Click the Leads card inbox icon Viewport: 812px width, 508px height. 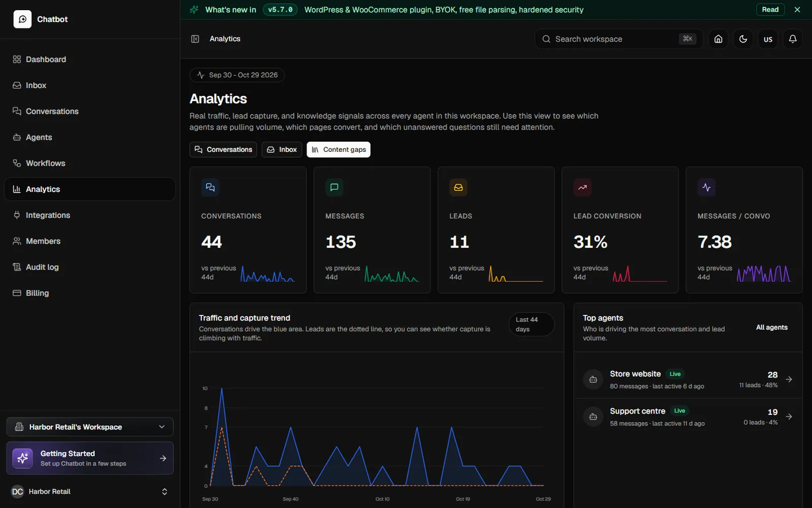click(458, 187)
